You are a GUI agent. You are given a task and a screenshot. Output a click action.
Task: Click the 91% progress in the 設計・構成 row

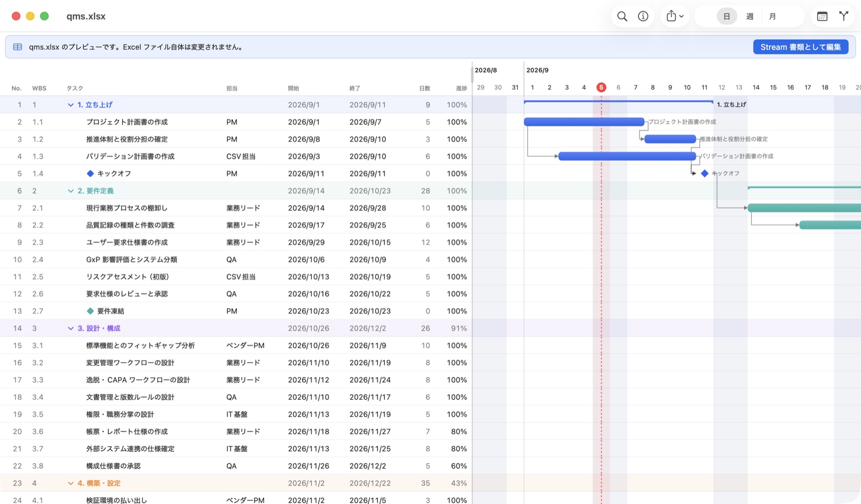pos(459,329)
